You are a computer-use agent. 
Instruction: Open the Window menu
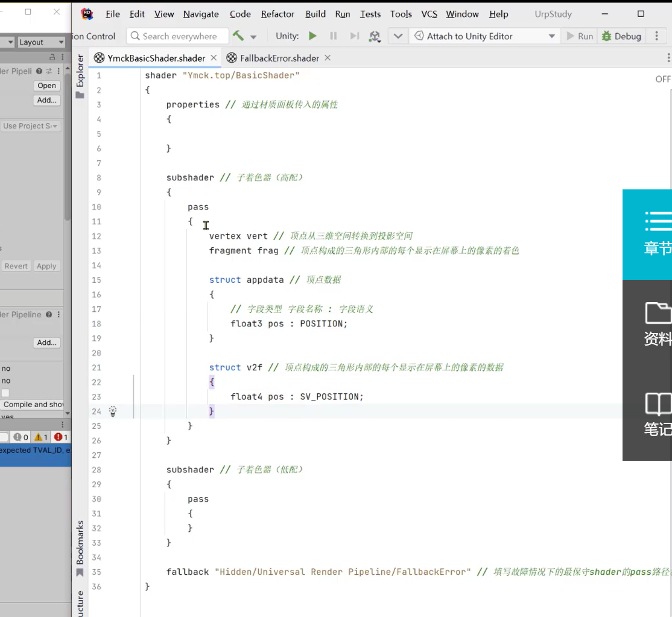[462, 14]
